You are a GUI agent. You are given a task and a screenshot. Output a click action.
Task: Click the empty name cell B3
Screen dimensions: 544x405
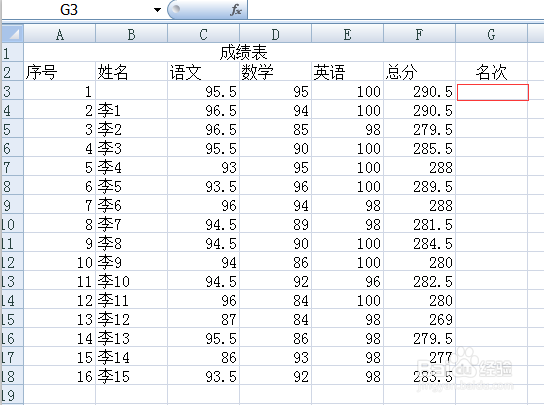point(131,91)
